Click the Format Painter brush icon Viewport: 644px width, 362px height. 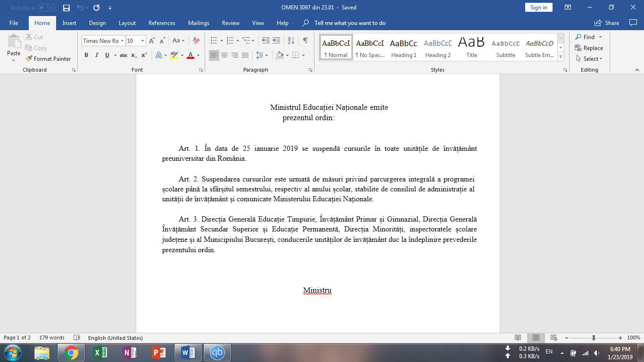tap(29, 59)
